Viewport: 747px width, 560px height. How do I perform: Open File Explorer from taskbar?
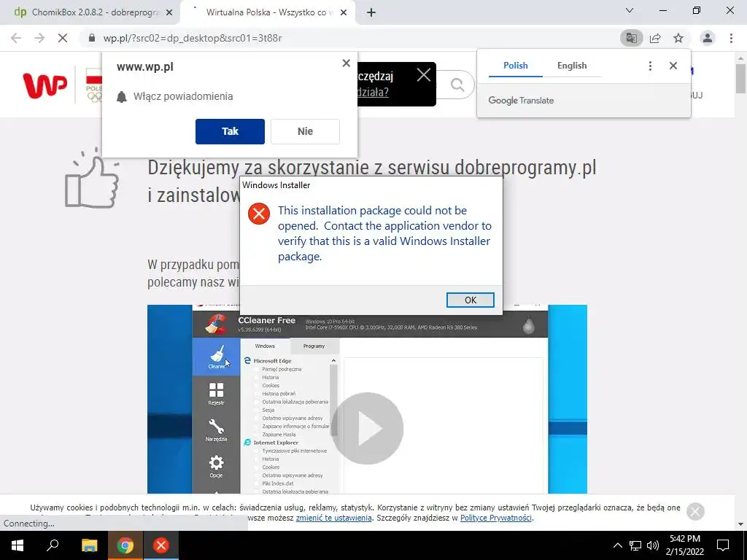[x=89, y=545]
